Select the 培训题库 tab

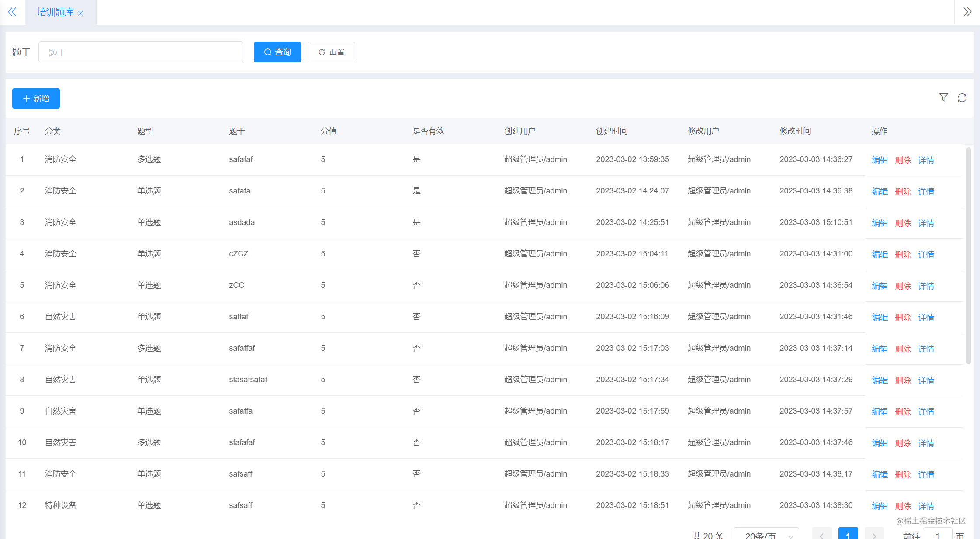[56, 12]
